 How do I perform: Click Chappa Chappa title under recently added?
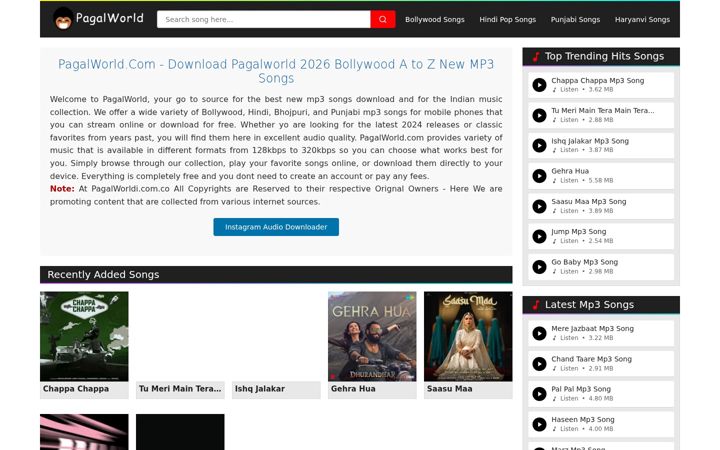(x=76, y=388)
